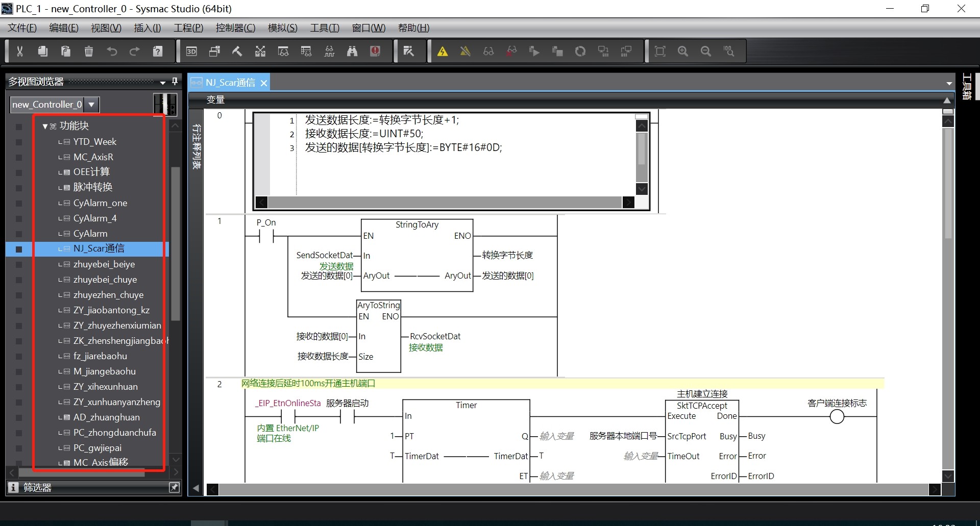Screen dimensions: 980x526
Task: Open the binoculars search tool
Action: pos(352,51)
